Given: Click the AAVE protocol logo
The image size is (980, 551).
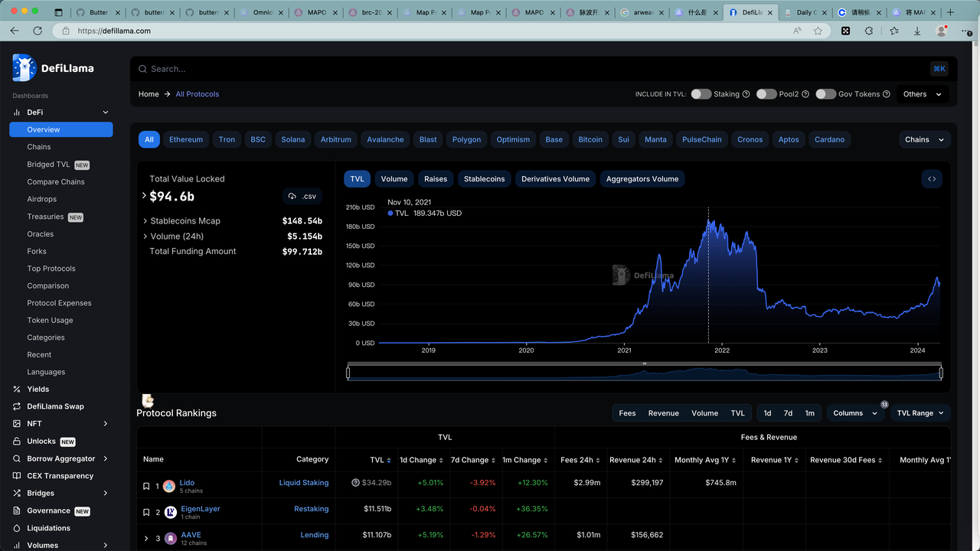Looking at the screenshot, I should (x=170, y=538).
